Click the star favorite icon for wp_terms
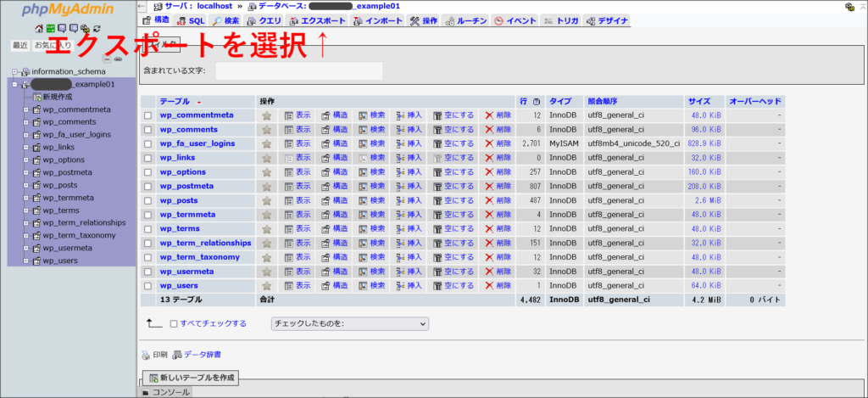The image size is (868, 398). tap(266, 229)
